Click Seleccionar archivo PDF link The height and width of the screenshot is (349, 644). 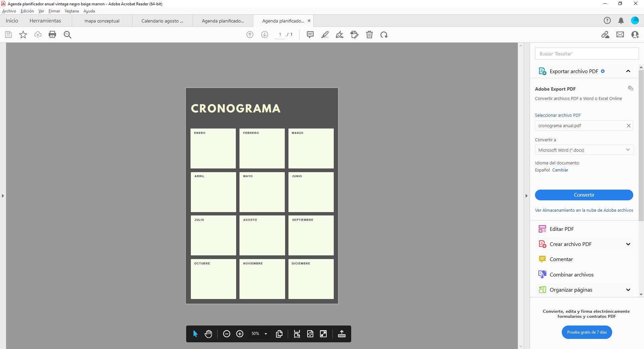(558, 115)
